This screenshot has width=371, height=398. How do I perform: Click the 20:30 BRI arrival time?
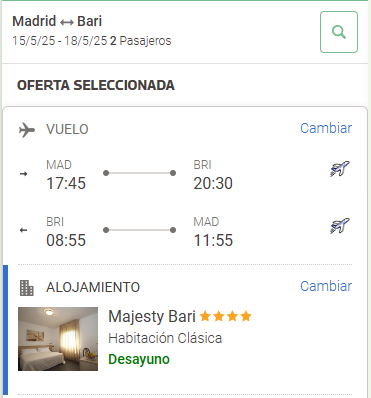point(213,183)
